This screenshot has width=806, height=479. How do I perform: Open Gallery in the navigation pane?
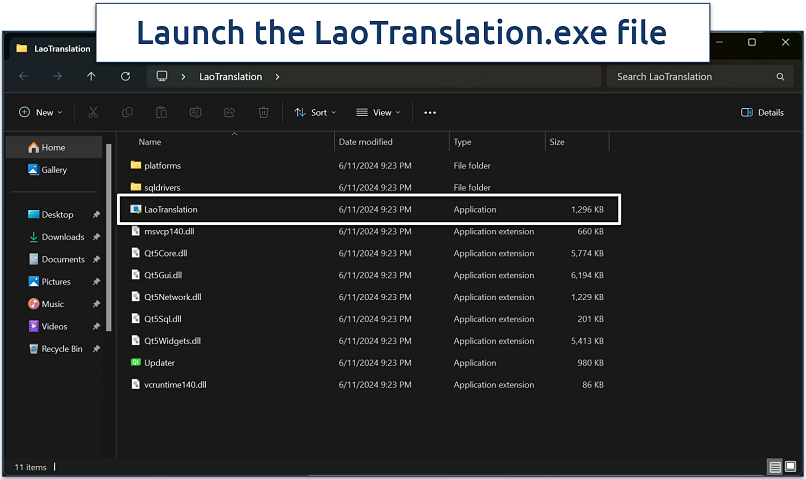point(54,170)
